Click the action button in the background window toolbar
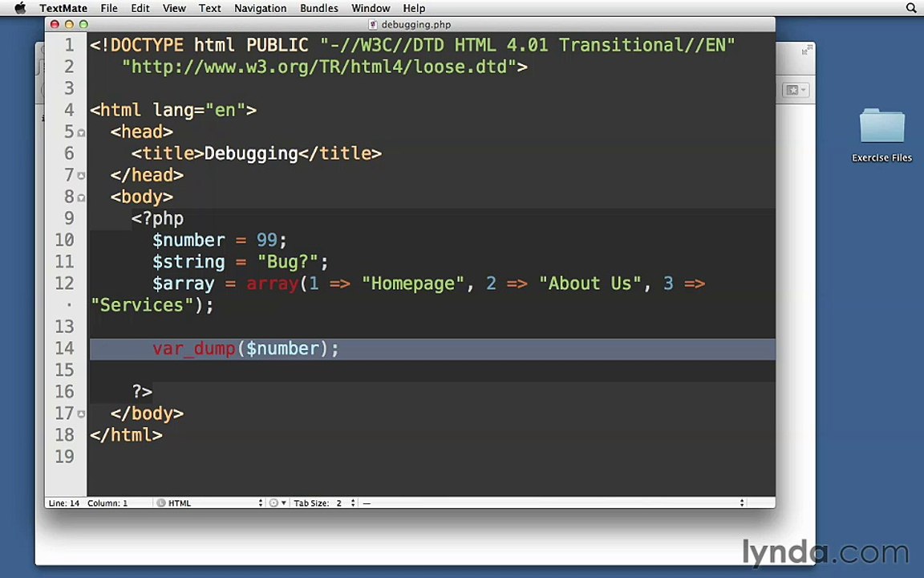The image size is (924, 578). 796,90
